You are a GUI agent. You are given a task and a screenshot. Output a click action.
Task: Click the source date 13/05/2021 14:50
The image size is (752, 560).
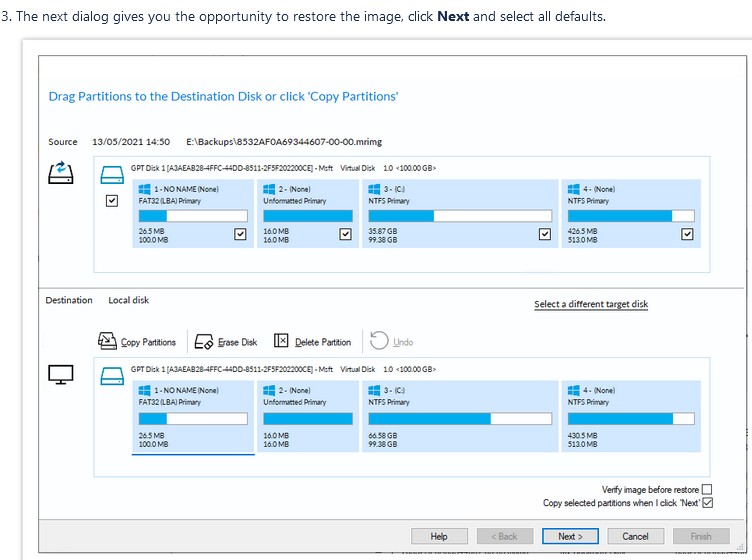click(x=131, y=142)
